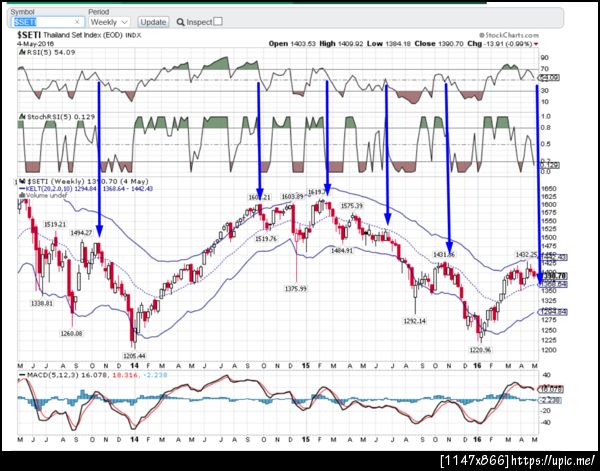Screen dimensions: 600x471
Task: Click the 1575.39 price label
Action: (352, 206)
